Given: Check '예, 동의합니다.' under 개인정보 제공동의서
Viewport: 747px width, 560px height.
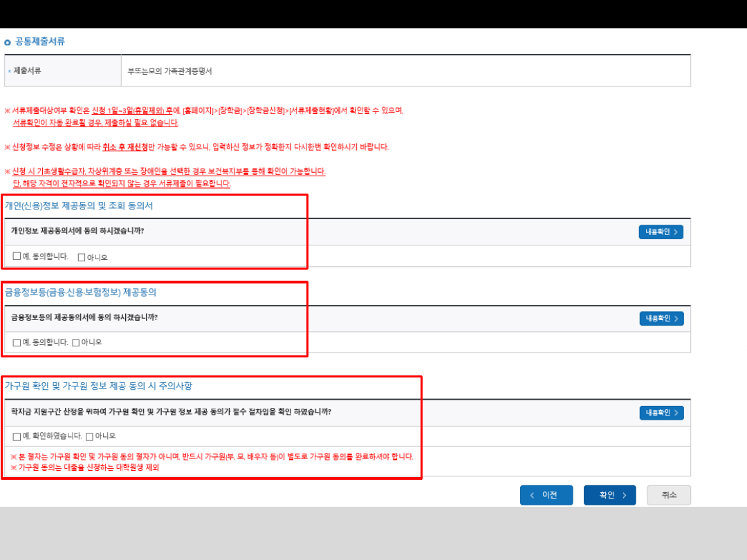Looking at the screenshot, I should (17, 256).
